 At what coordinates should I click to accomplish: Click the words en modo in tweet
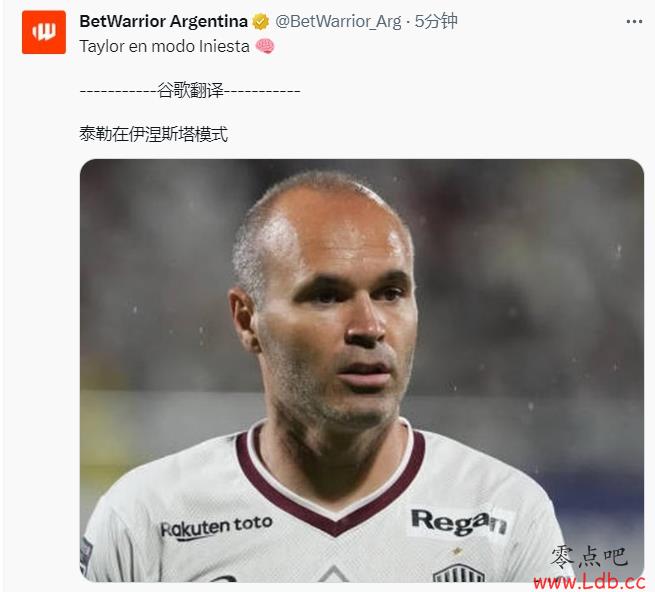pyautogui.click(x=161, y=46)
